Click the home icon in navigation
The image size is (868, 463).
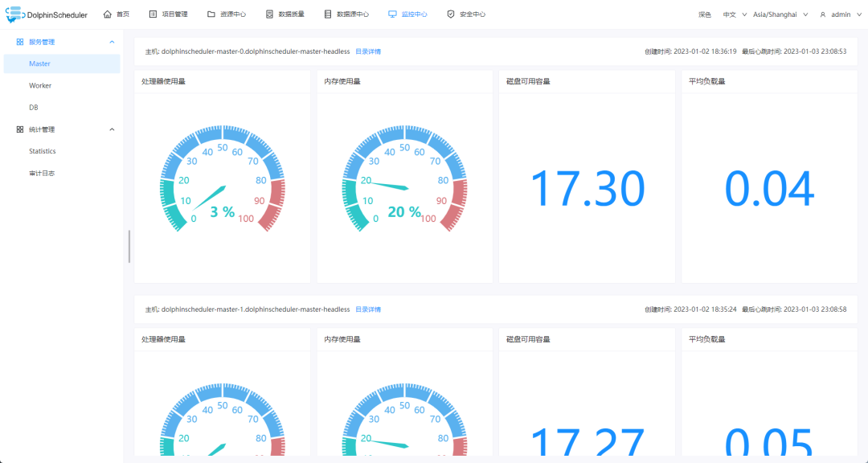(x=108, y=14)
